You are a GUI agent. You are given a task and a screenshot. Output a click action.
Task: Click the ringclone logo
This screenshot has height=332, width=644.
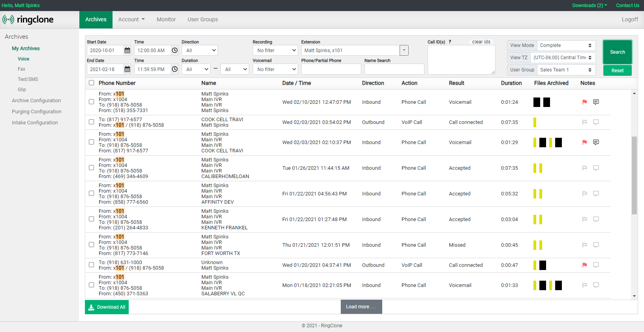tap(28, 19)
